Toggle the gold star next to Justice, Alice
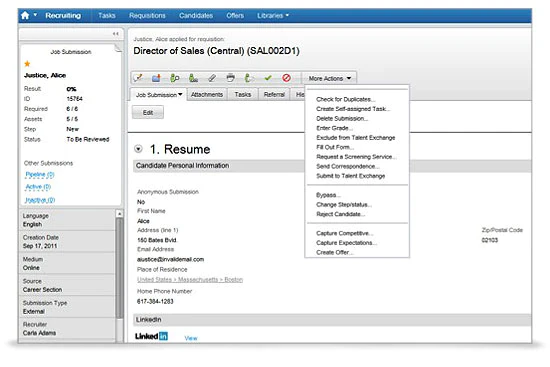The image size is (550, 367). [x=27, y=64]
